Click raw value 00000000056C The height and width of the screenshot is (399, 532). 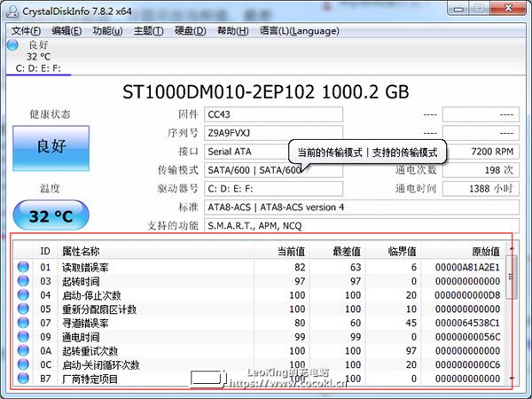(x=467, y=337)
